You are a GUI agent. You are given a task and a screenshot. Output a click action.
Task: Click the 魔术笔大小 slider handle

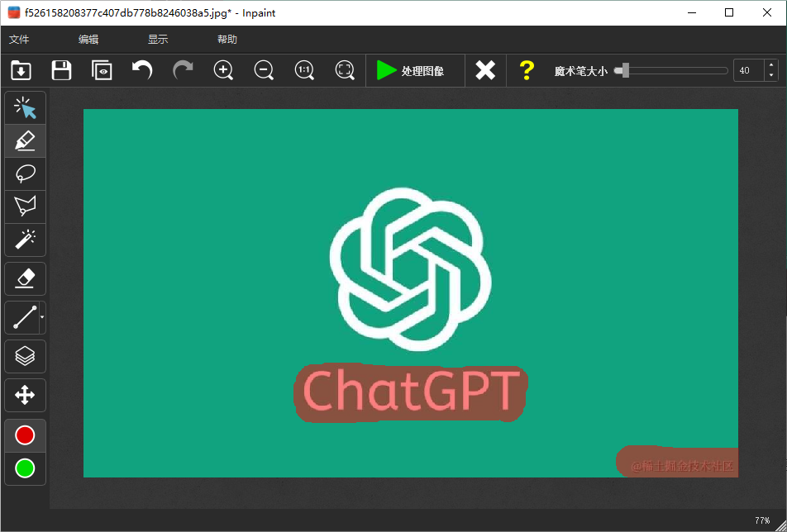626,71
